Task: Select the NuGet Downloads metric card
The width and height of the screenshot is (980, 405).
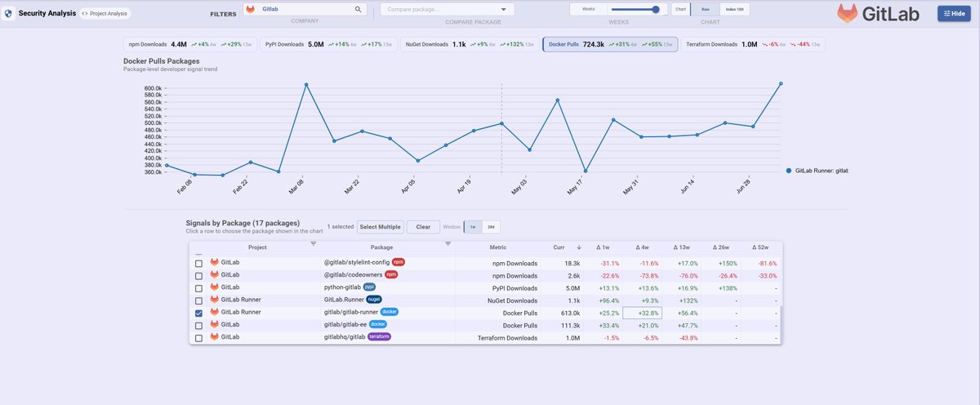Action: (470, 45)
